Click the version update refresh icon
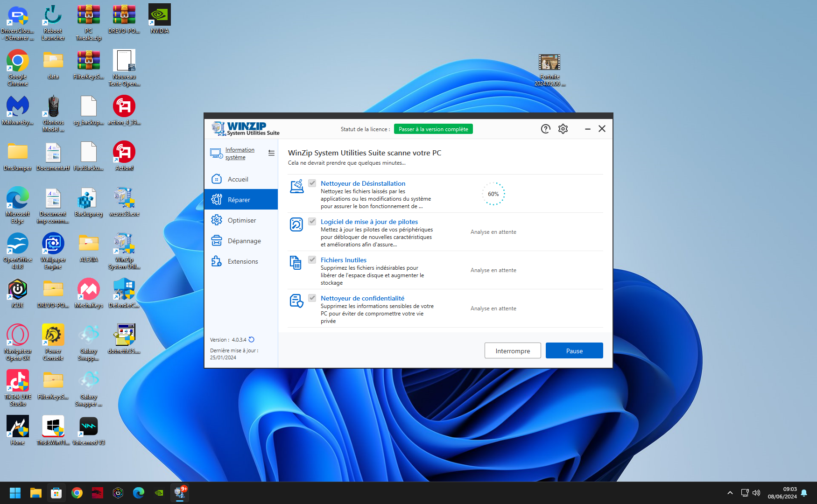This screenshot has width=817, height=504. click(x=252, y=340)
